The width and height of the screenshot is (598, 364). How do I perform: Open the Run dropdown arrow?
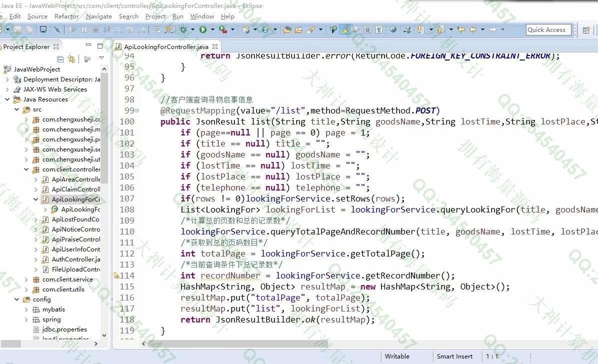(x=212, y=30)
